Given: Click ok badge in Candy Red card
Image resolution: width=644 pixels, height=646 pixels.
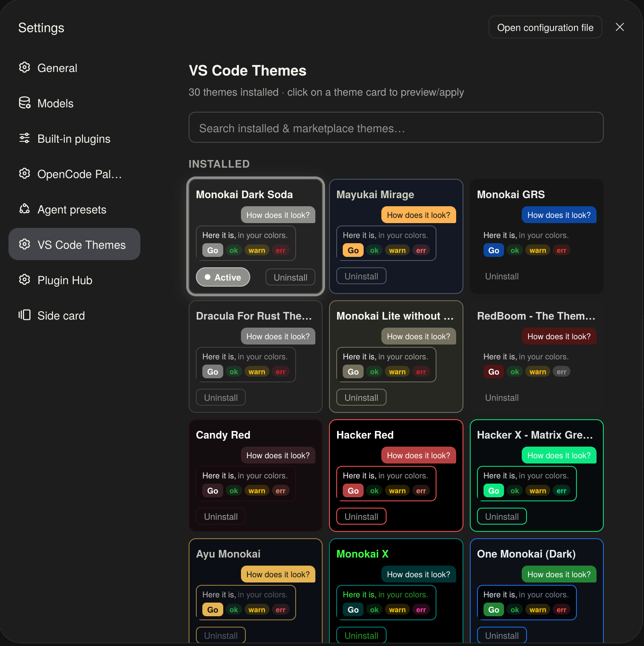Looking at the screenshot, I should [234, 490].
